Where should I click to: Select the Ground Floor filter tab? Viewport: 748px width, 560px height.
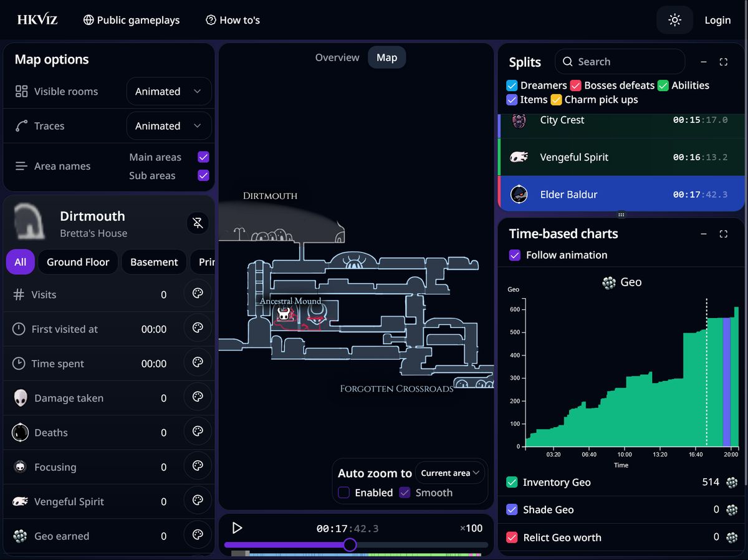78,262
